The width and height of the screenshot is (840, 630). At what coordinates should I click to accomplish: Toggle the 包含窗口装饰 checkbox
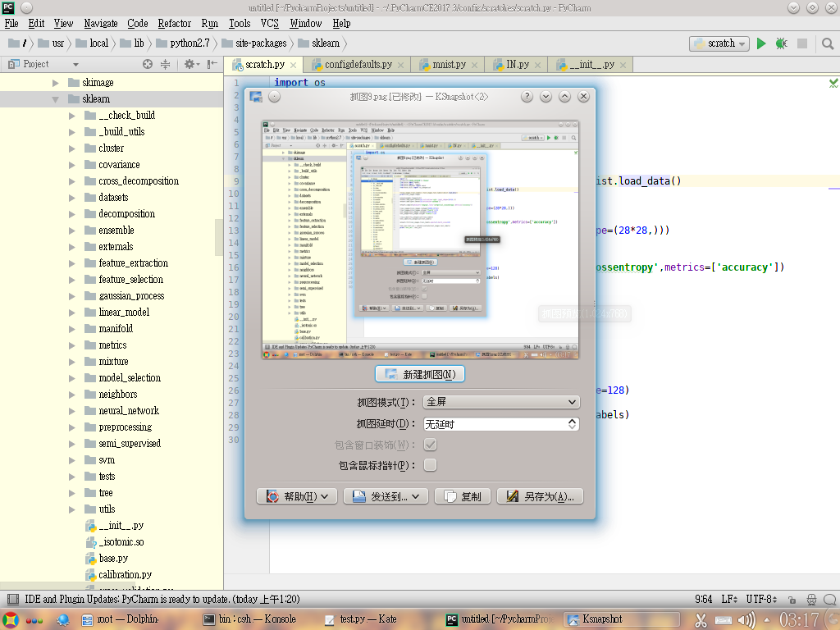click(x=430, y=445)
